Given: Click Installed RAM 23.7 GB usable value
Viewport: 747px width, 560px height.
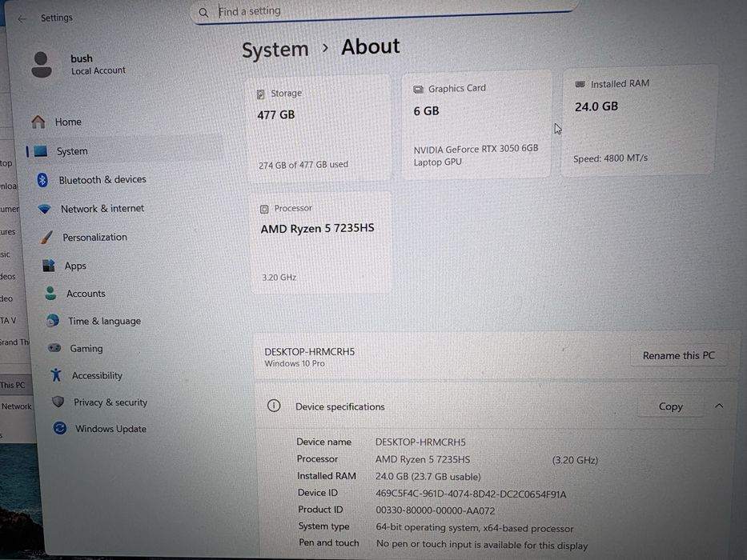Looking at the screenshot, I should coord(428,477).
